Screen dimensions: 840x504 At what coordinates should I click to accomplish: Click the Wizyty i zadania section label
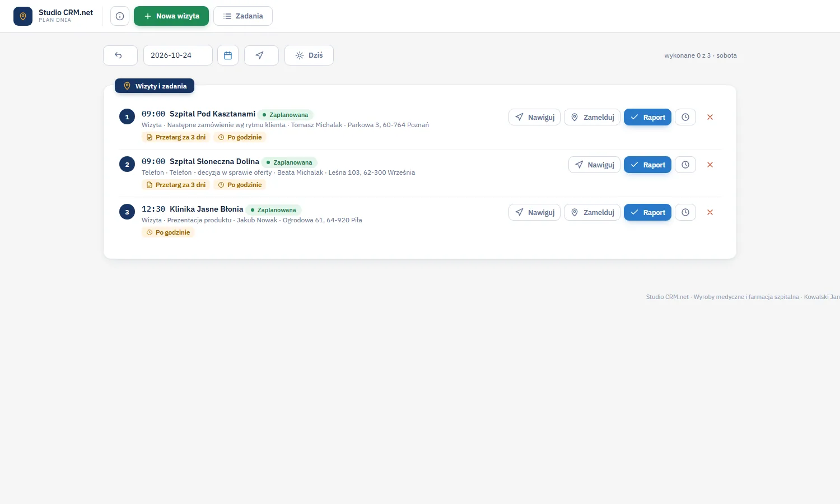155,86
